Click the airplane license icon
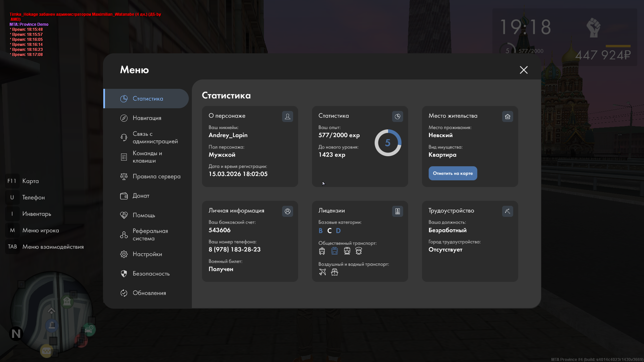The image size is (644, 362). tap(322, 272)
